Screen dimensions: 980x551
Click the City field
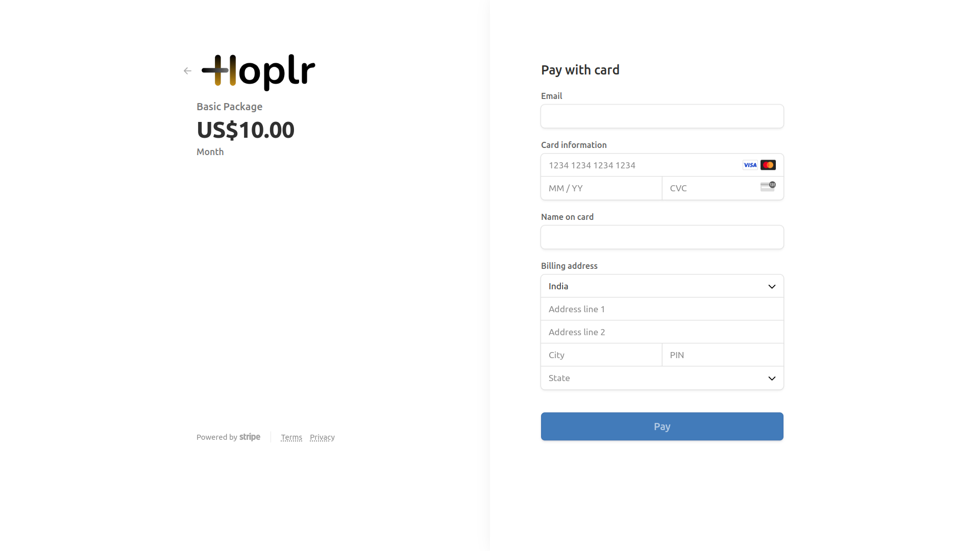point(601,355)
